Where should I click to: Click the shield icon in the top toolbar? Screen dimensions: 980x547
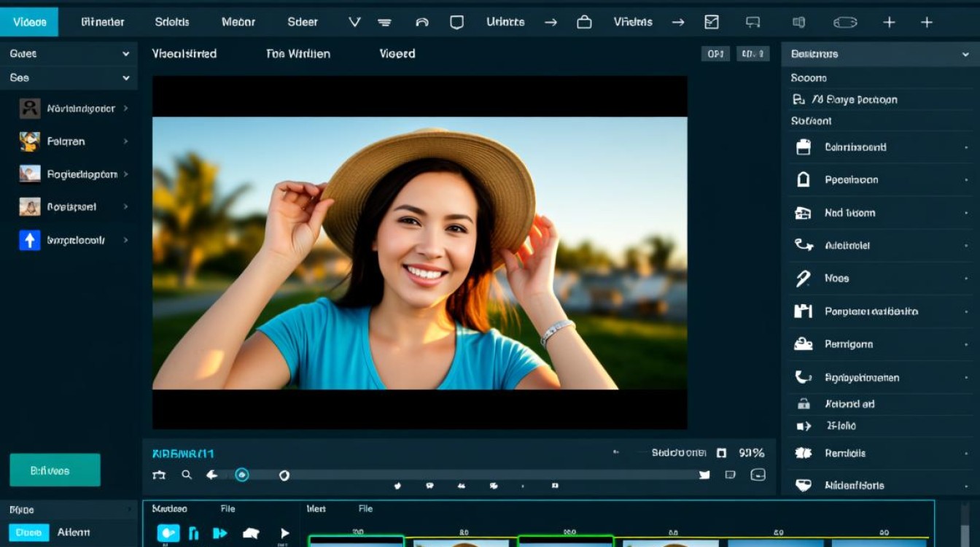pyautogui.click(x=456, y=22)
